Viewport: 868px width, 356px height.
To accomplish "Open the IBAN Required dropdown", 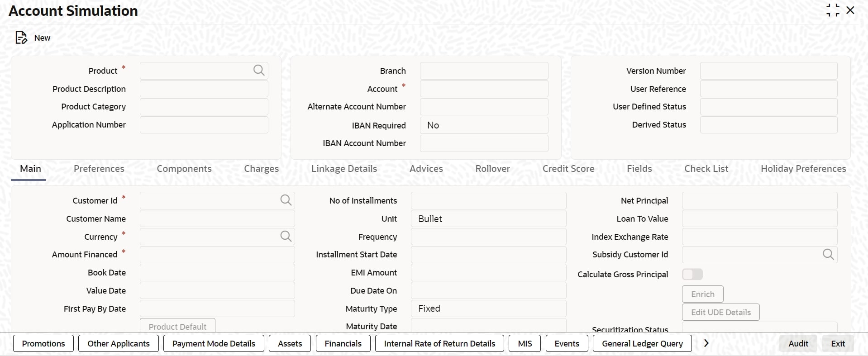I will pos(484,125).
